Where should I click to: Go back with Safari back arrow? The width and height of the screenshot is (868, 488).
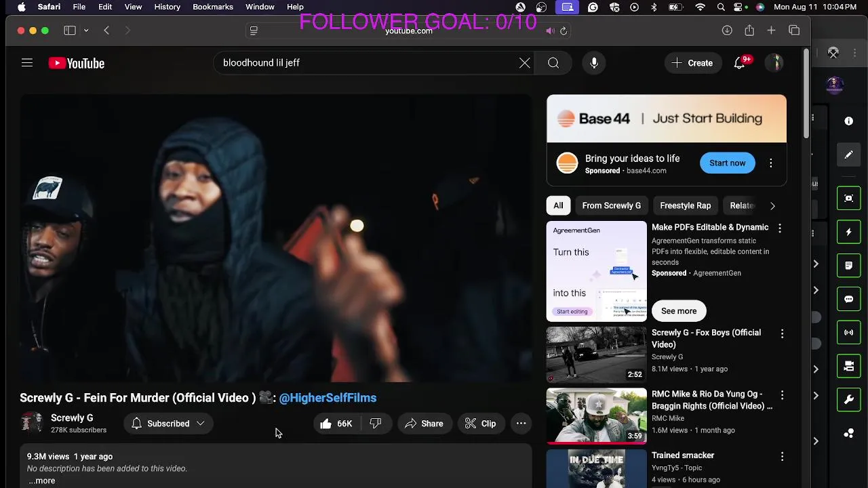(x=106, y=30)
